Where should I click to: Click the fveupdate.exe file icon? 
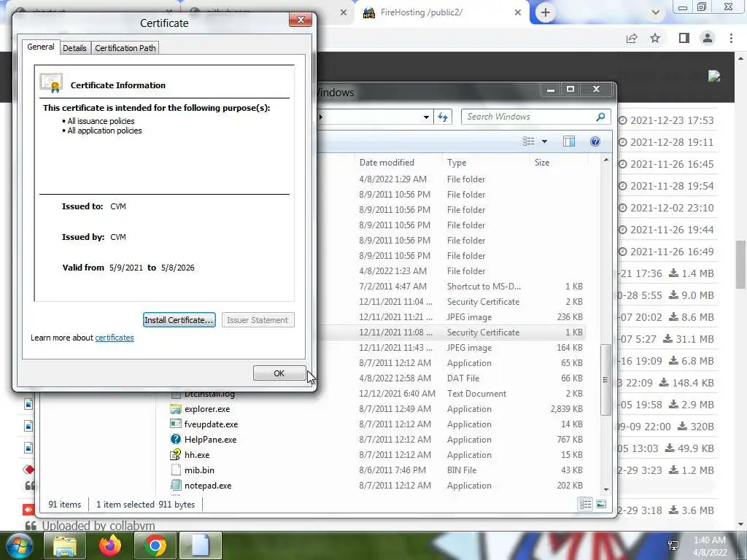(176, 424)
